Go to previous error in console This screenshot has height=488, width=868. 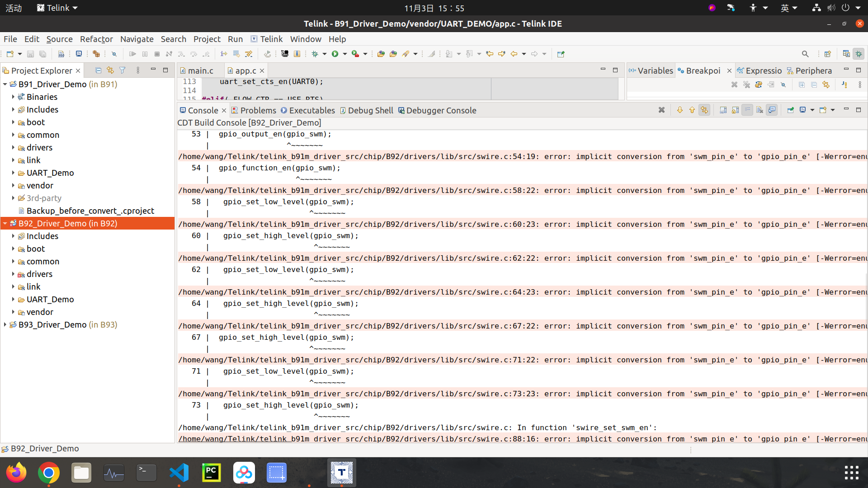tap(692, 110)
